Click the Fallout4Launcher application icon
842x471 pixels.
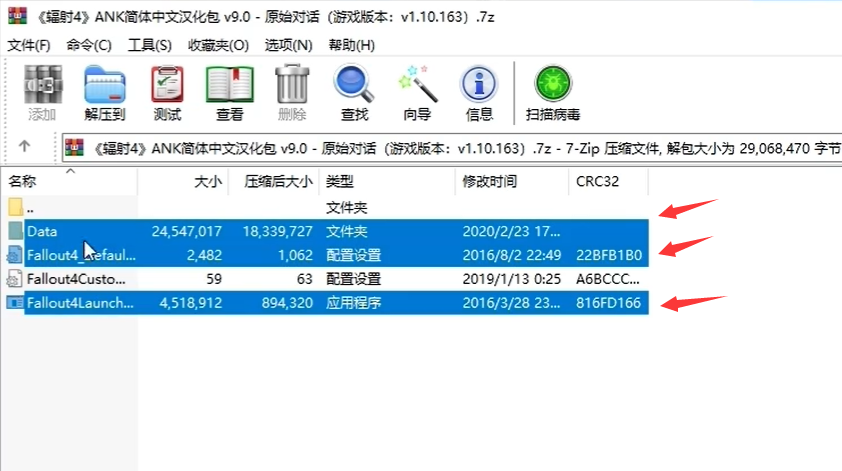click(x=14, y=303)
